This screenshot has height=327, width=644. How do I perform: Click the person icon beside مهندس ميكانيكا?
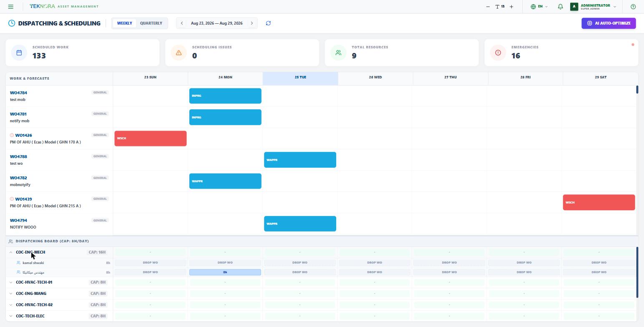click(18, 272)
